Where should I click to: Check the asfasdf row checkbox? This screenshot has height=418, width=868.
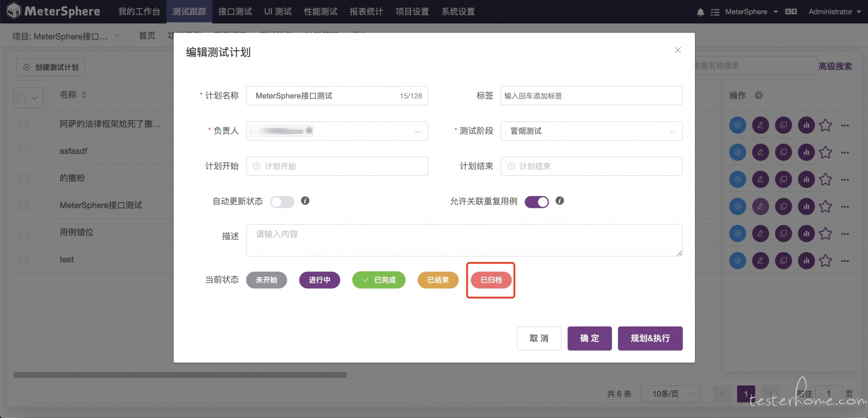[24, 151]
